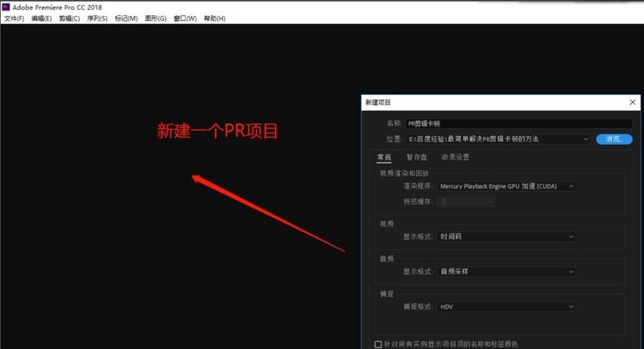Image resolution: width=644 pixels, height=349 pixels.
Task: Open the 编辑(E) menu
Action: (x=41, y=18)
